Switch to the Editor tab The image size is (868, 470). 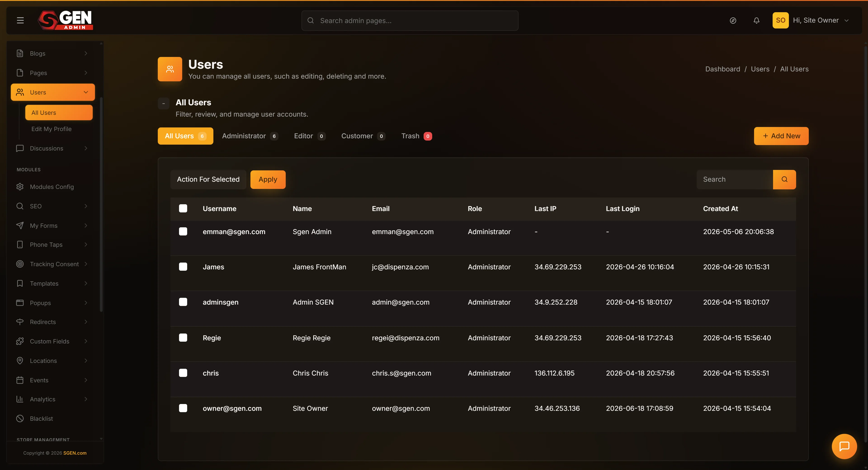click(x=310, y=136)
